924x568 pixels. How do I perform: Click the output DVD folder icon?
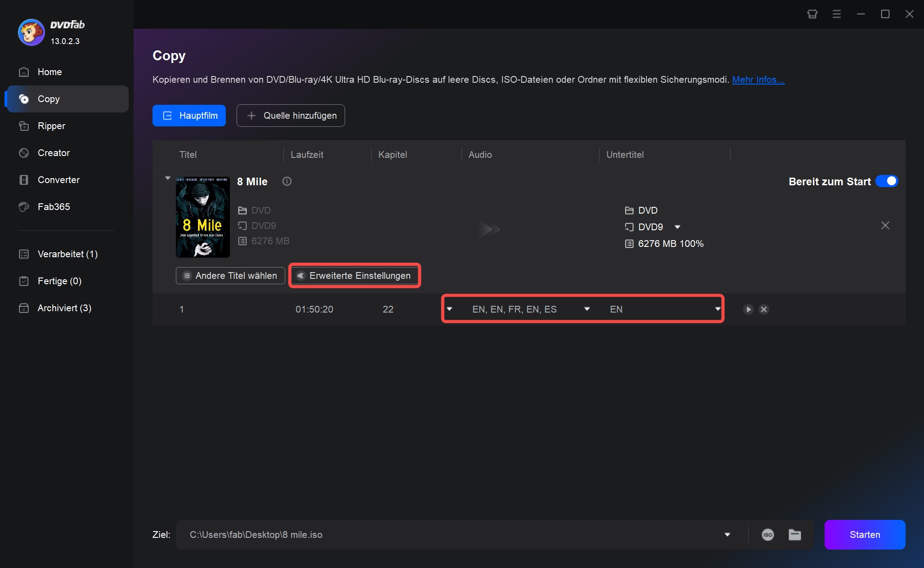pos(629,210)
